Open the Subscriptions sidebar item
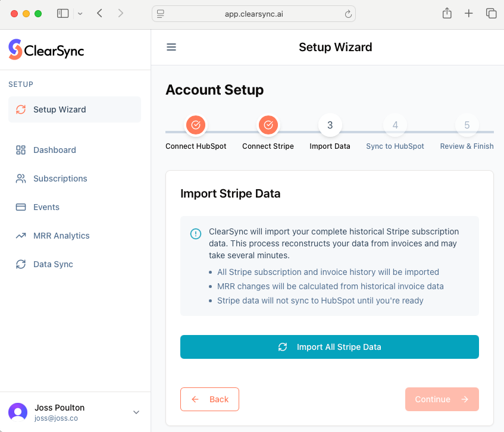The width and height of the screenshot is (504, 432). coord(60,179)
